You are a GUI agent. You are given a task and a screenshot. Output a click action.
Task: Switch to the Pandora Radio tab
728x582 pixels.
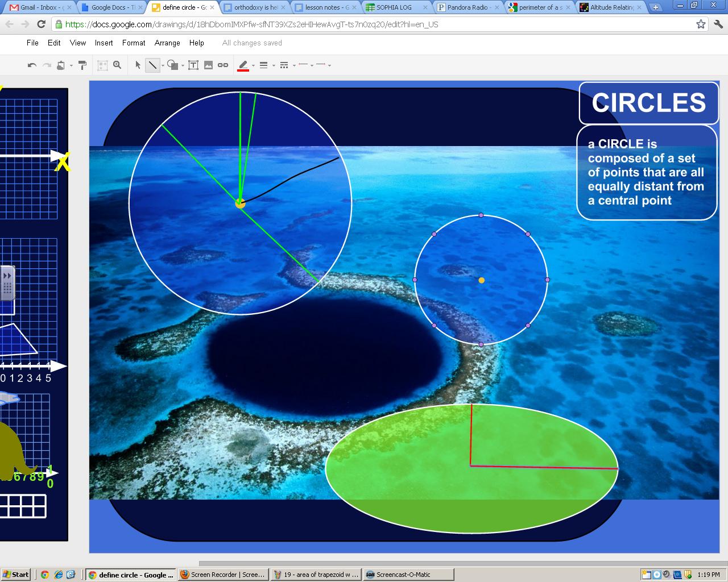click(468, 7)
